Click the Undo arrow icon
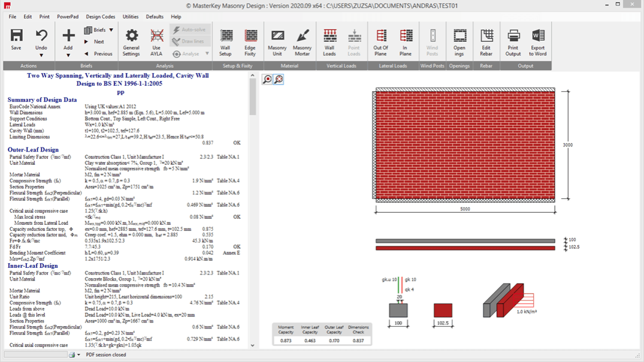Viewport: 644px width, 362px height. 41,35
